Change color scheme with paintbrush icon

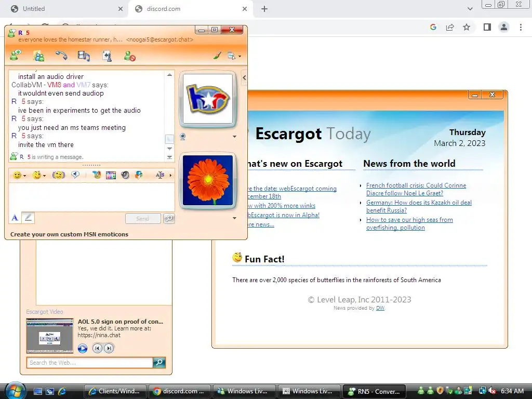(x=217, y=55)
